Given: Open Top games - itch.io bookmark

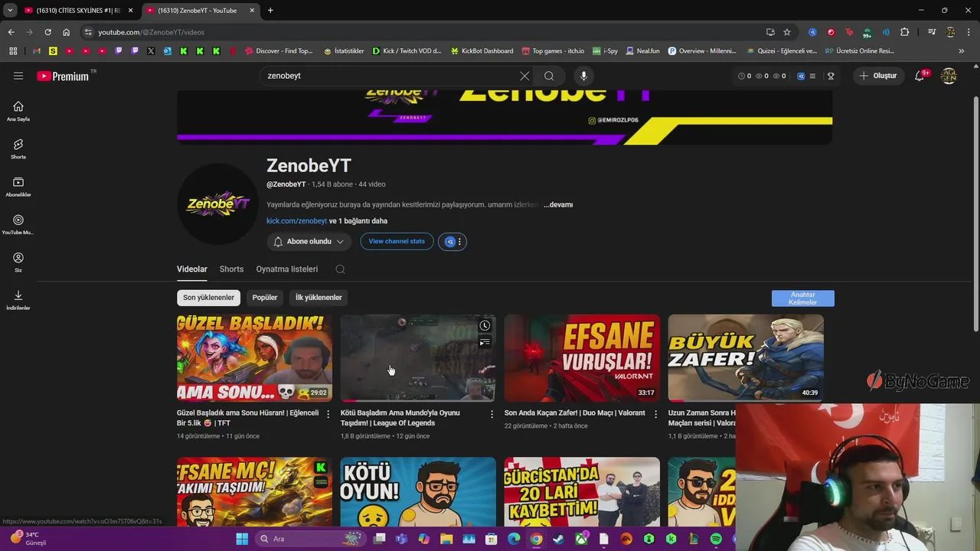Looking at the screenshot, I should pyautogui.click(x=553, y=51).
